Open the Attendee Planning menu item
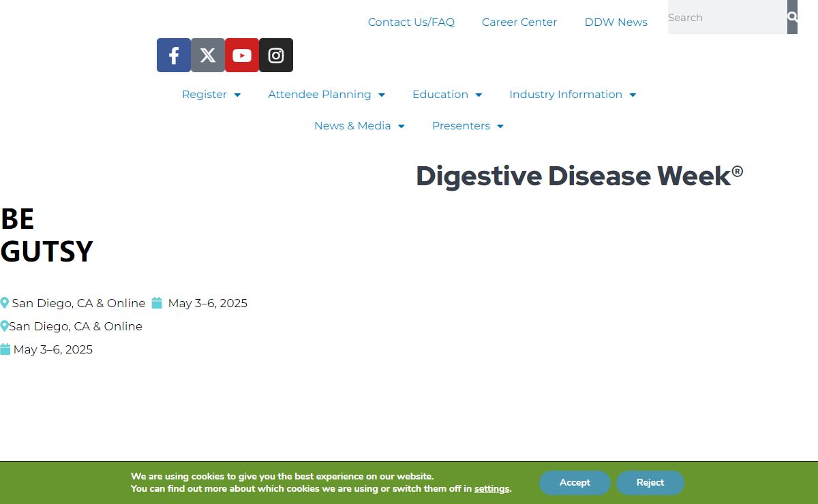Screen dimensions: 818x504 click(x=320, y=95)
